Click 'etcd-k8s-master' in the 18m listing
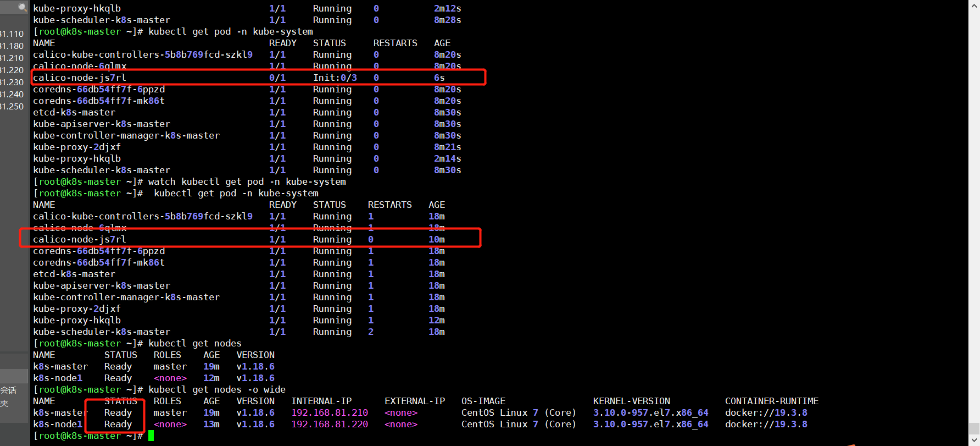The width and height of the screenshot is (980, 446). [74, 274]
